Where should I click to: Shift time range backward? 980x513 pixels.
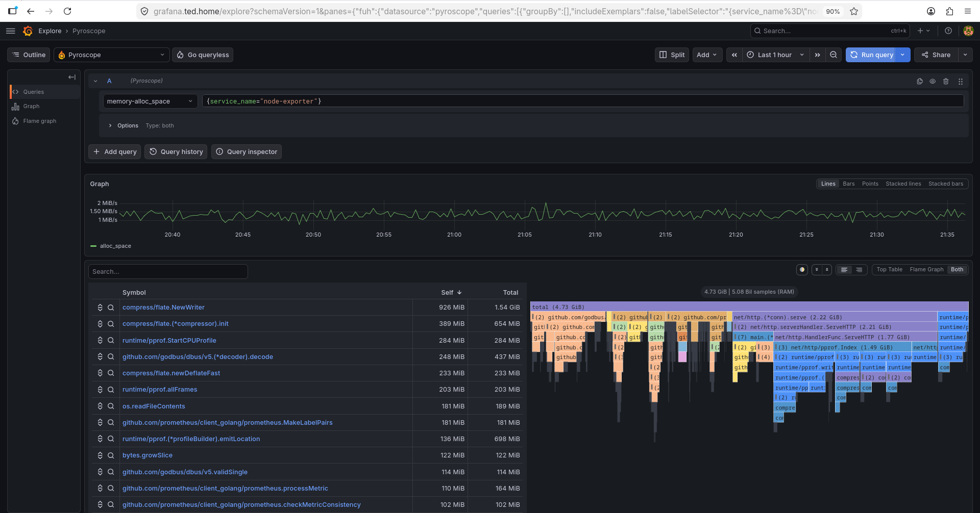pyautogui.click(x=734, y=55)
